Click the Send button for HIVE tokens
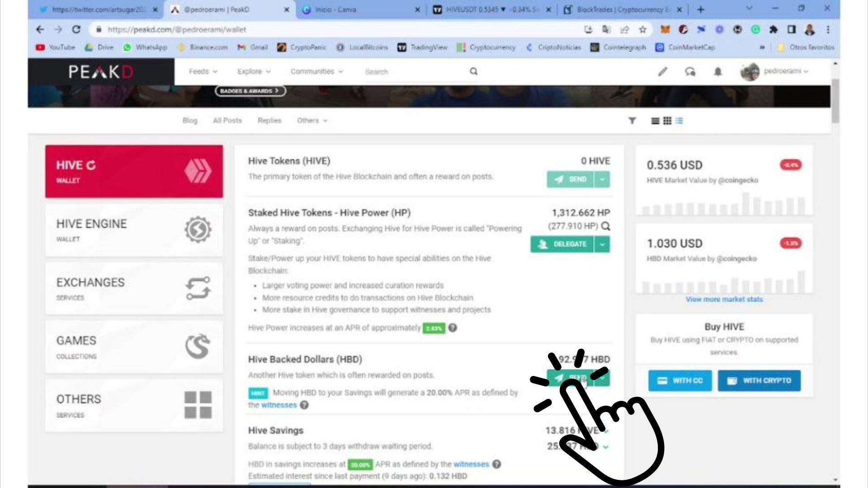This screenshot has width=868, height=488. click(x=571, y=179)
